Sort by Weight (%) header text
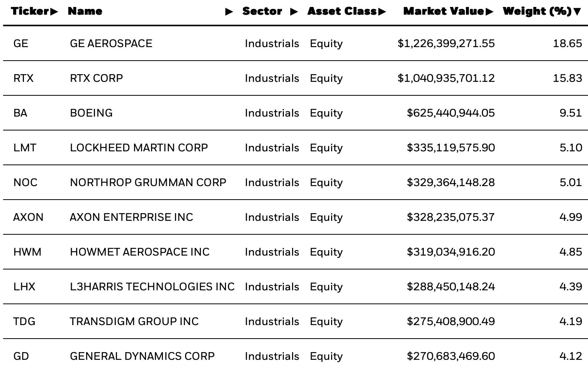The image size is (588, 366). coord(537,11)
